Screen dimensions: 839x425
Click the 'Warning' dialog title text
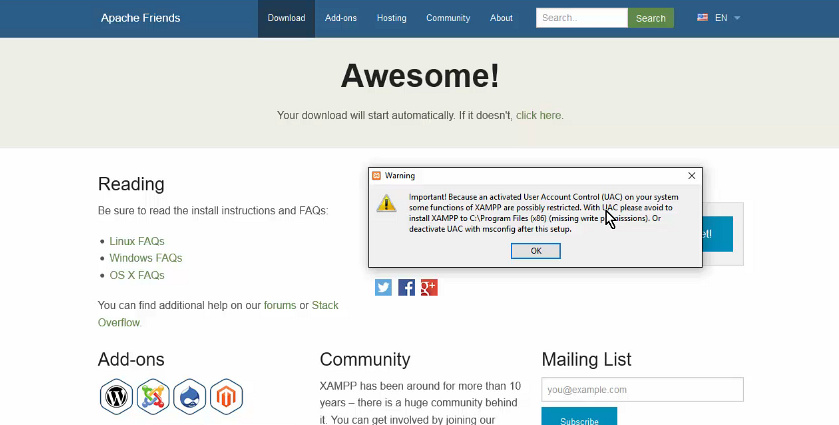pos(400,176)
